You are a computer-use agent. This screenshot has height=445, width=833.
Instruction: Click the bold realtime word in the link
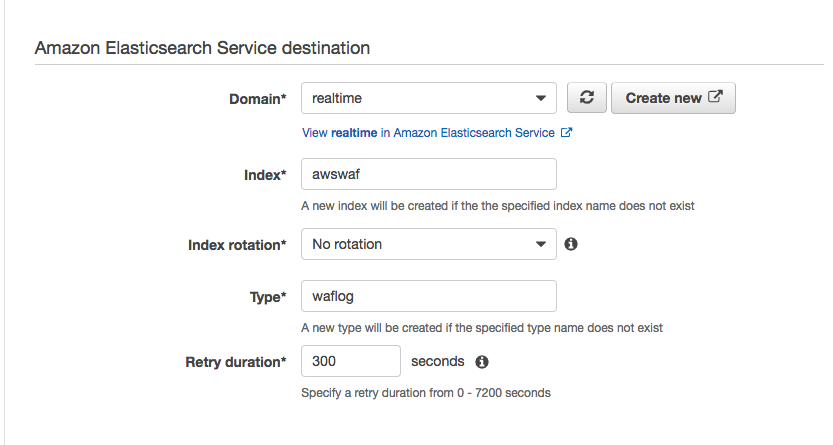point(354,133)
